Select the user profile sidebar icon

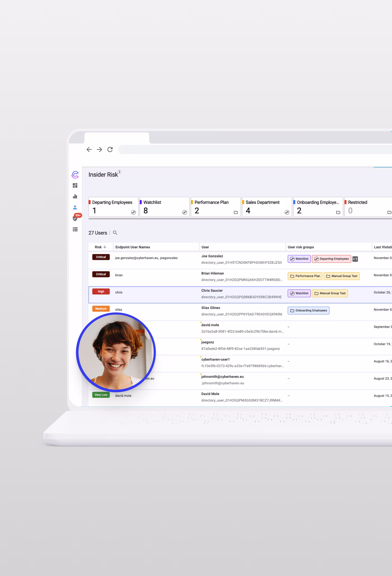pos(75,207)
